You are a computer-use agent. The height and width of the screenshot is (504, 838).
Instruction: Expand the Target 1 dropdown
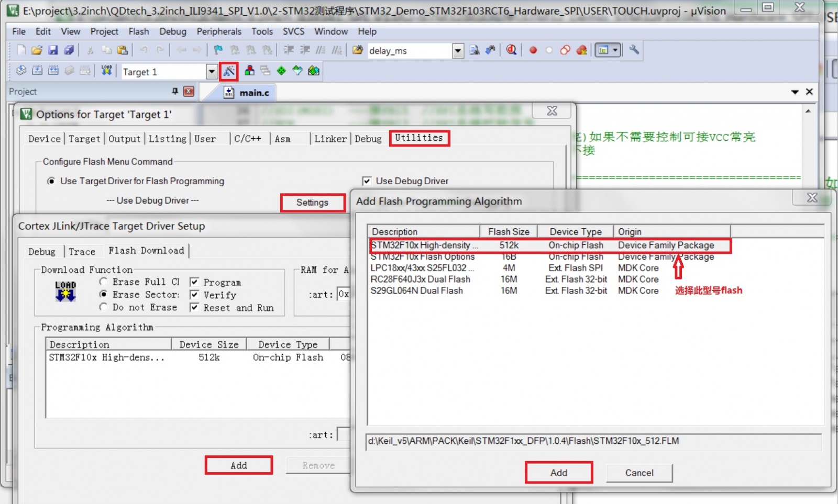211,72
